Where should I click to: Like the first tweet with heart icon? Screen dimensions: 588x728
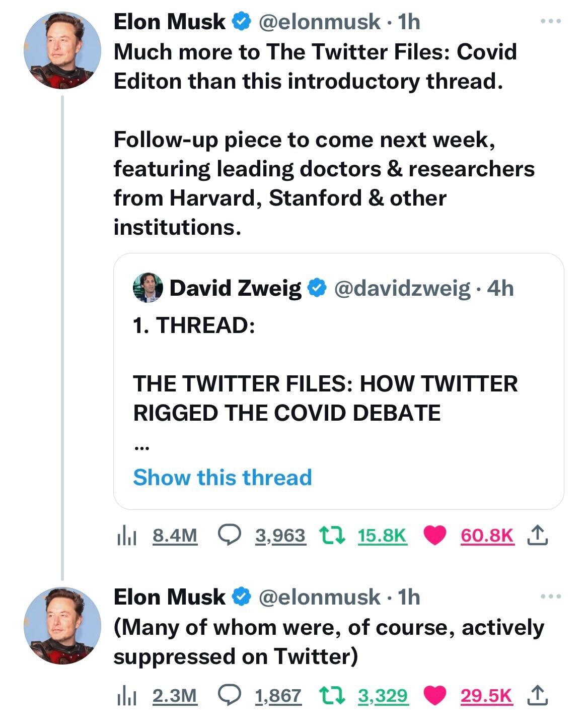[435, 536]
